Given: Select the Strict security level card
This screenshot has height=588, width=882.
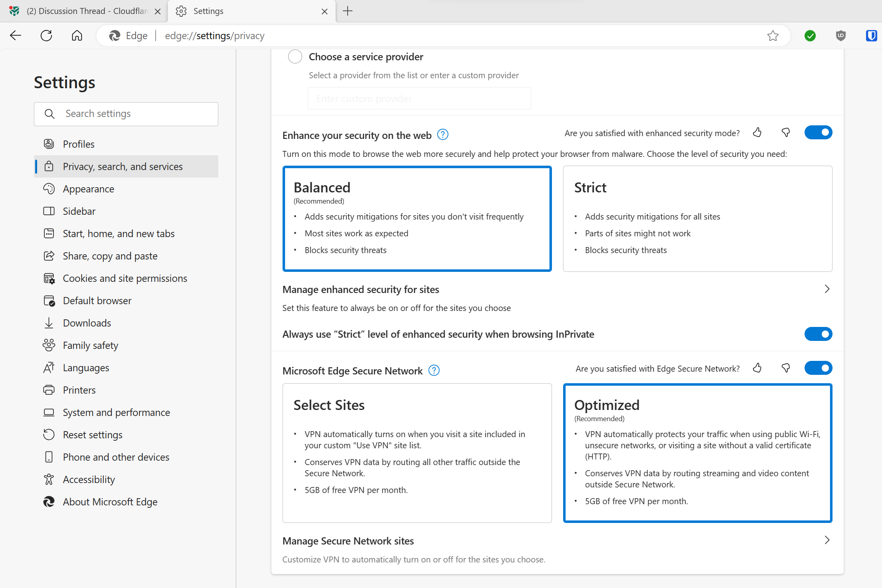Looking at the screenshot, I should coord(697,219).
